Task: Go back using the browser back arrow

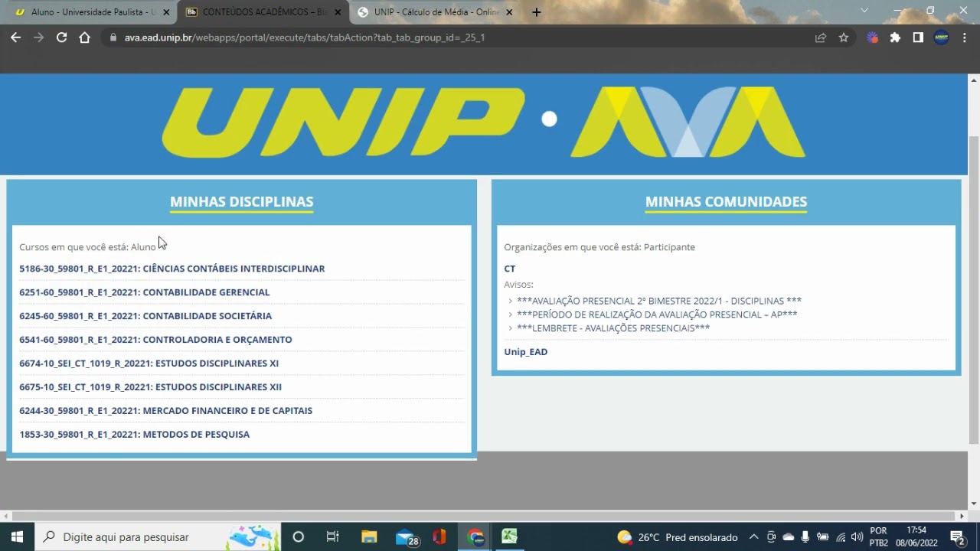Action: (15, 37)
